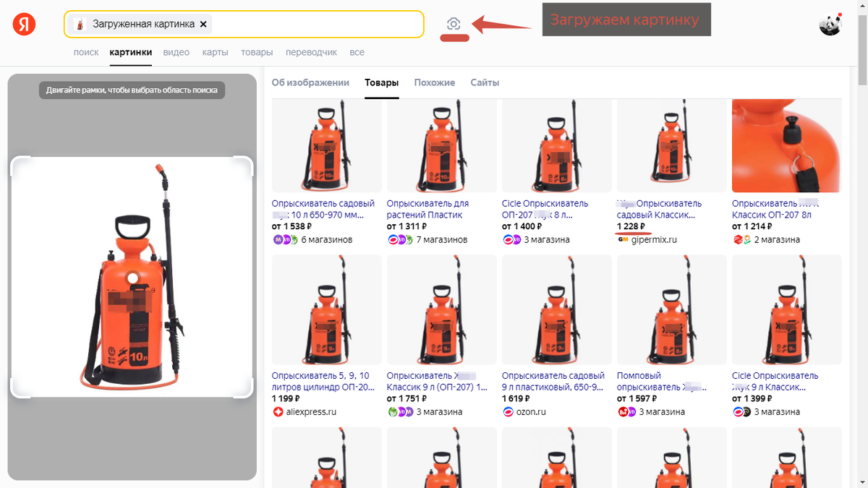This screenshot has height=488, width=868.
Task: Open thumbnail of sprayer priced от 1 751 ₽
Action: click(441, 309)
